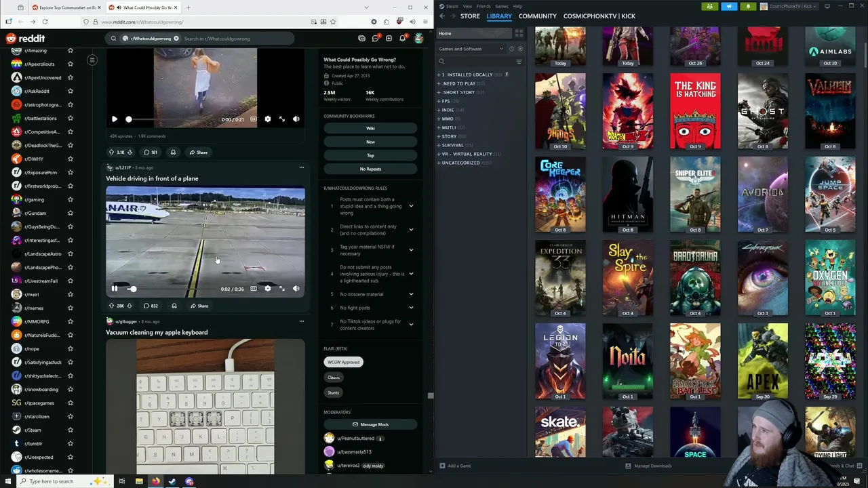
Task: Open Steam View menu
Action: point(467,6)
